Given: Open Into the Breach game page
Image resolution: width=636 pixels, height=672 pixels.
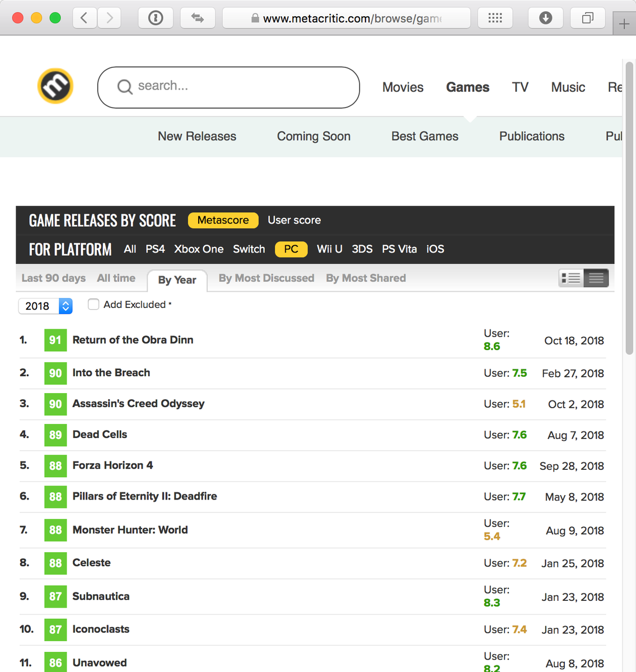Looking at the screenshot, I should (111, 373).
